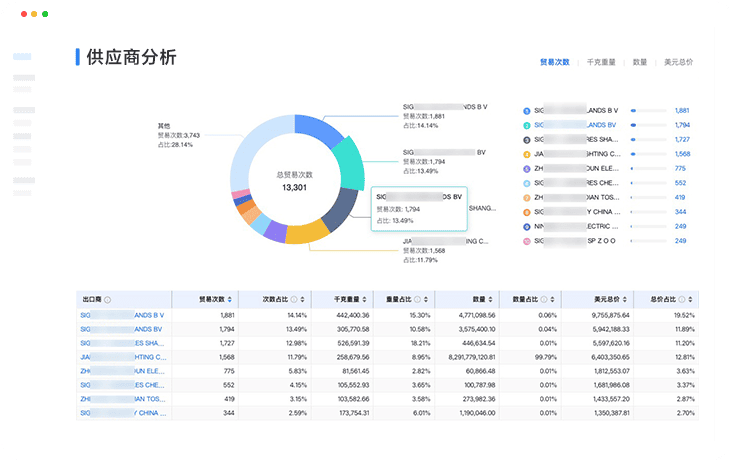Switch to the 美元总价 tab

(x=679, y=62)
